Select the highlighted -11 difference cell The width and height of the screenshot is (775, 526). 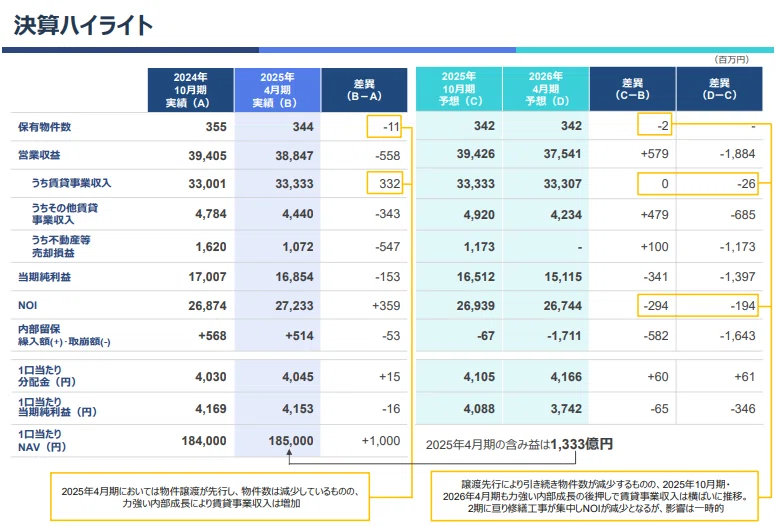pos(384,127)
